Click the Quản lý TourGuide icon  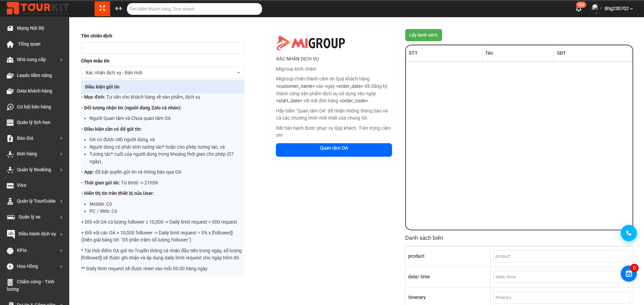[x=10, y=201]
